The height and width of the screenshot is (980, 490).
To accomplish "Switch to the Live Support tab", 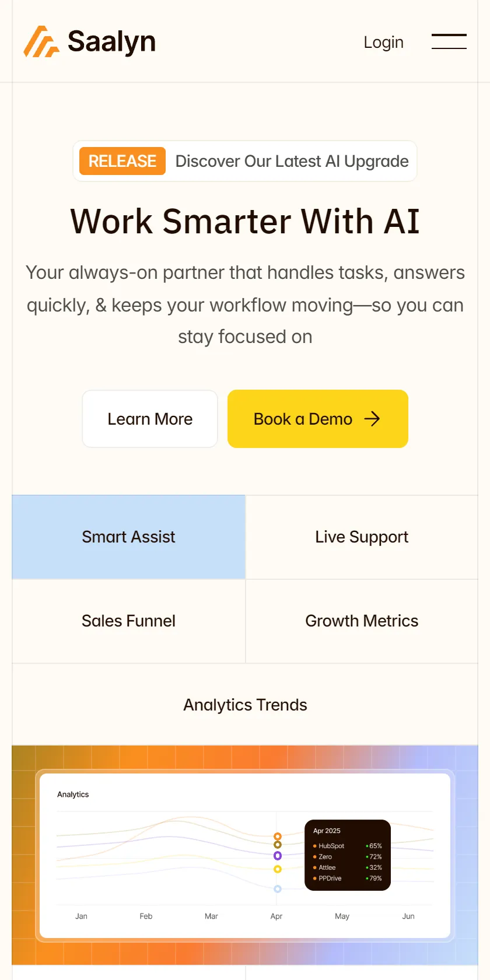I will pos(362,537).
